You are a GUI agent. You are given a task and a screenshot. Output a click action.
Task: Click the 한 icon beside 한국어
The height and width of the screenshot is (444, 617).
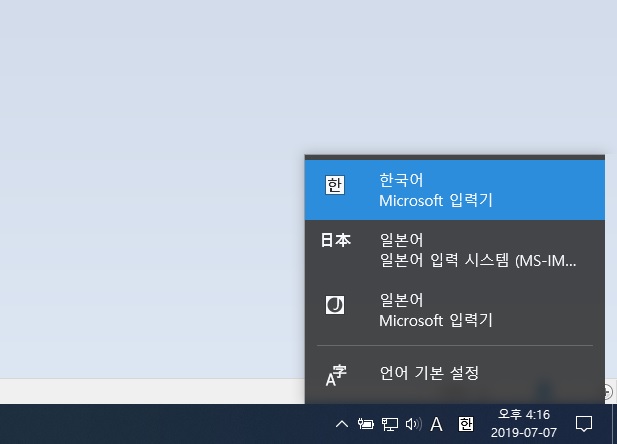[x=335, y=185]
